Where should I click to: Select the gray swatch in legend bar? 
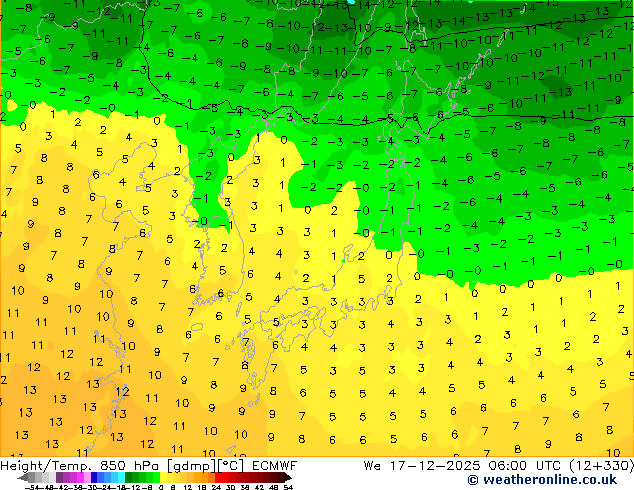pyautogui.click(x=32, y=477)
